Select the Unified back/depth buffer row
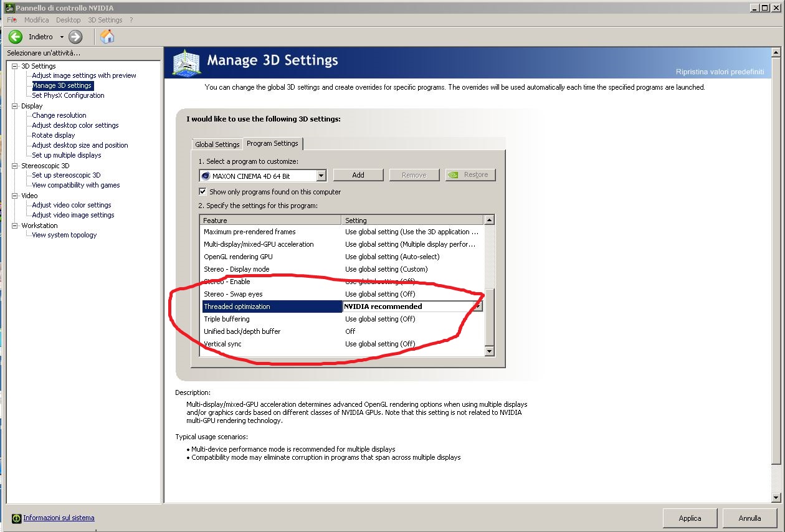 [342, 331]
